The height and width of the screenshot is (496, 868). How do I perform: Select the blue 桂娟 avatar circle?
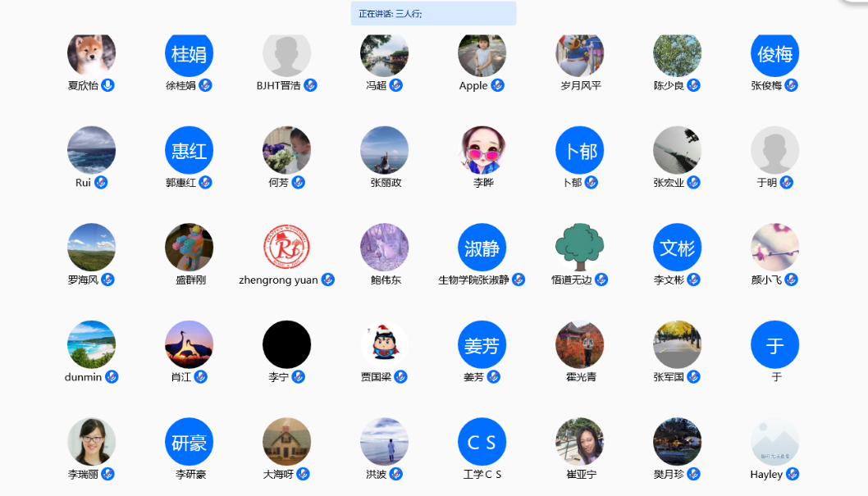tap(189, 54)
